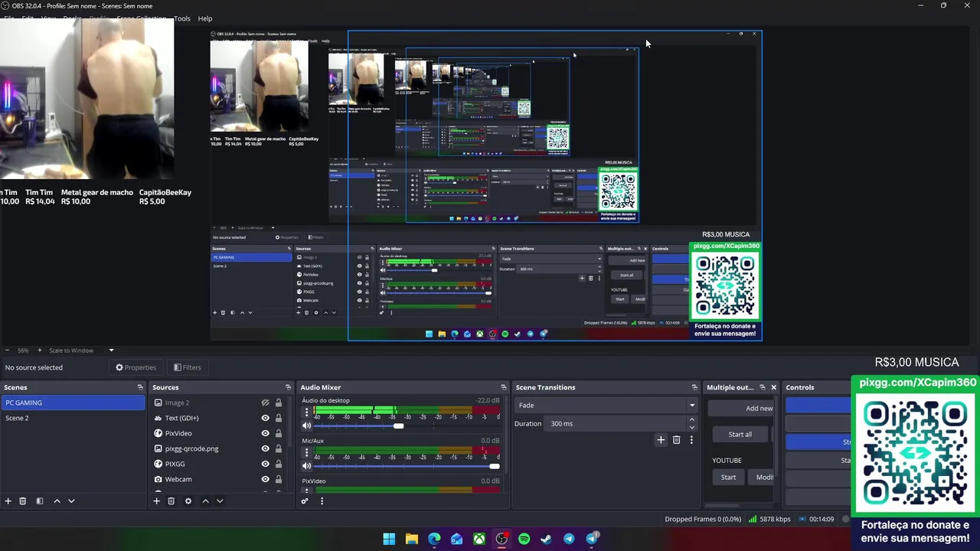Mute Áudio do desktop speaker icon
The height and width of the screenshot is (551, 980).
tap(307, 425)
